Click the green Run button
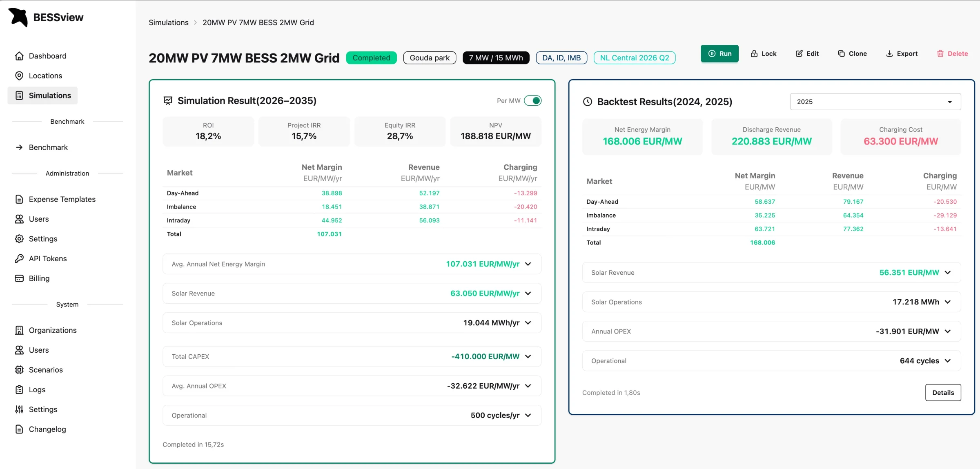The width and height of the screenshot is (980, 469). tap(719, 53)
